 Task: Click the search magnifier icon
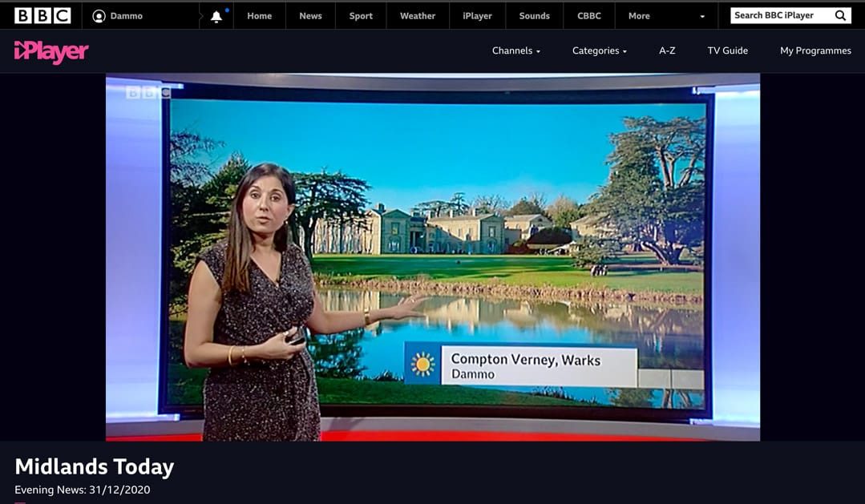(x=840, y=15)
